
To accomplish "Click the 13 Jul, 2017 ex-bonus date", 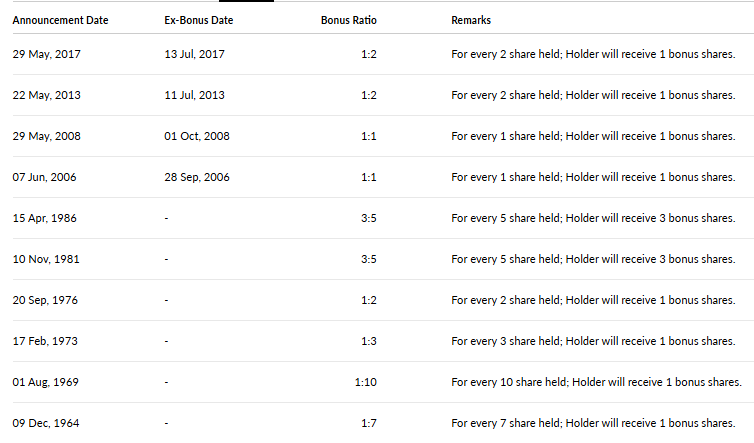I will pyautogui.click(x=194, y=54).
